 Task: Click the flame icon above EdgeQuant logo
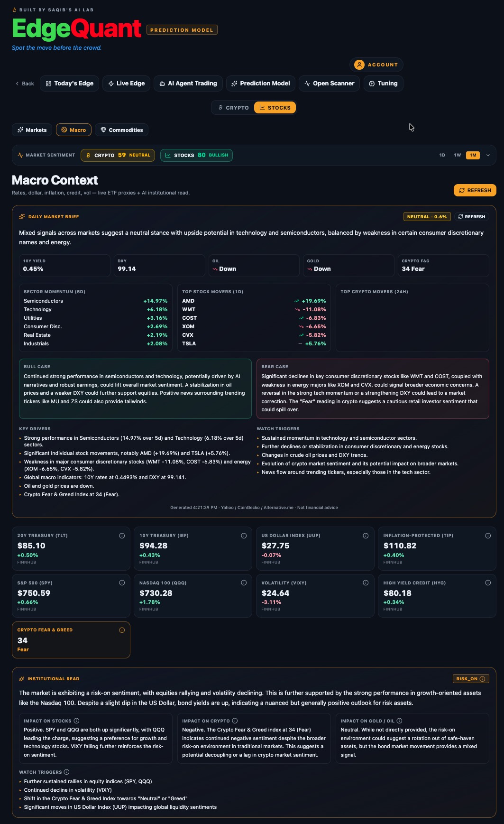tap(14, 9)
